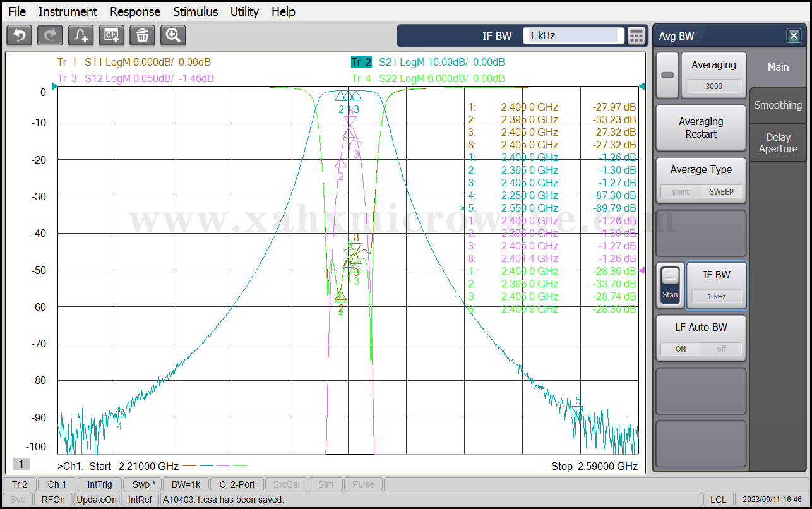
Task: Click the Sim status button
Action: (326, 484)
